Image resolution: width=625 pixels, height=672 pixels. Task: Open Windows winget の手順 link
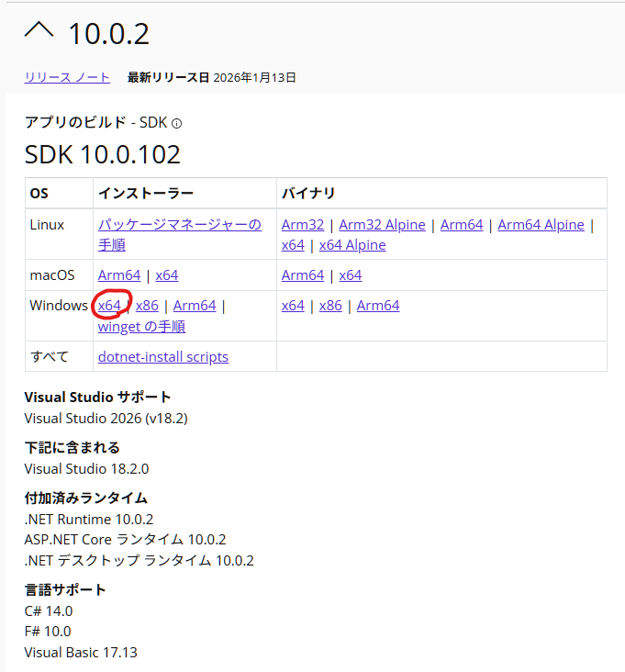click(x=141, y=327)
